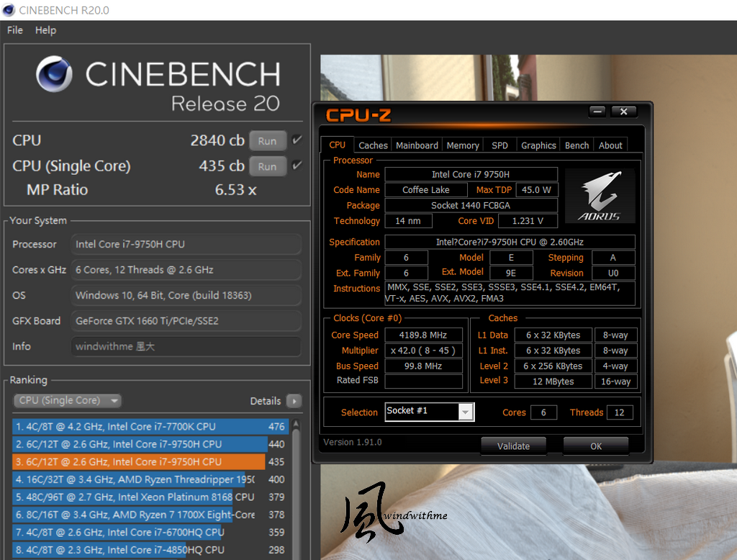This screenshot has height=560, width=737.
Task: Click the Level 2 cache 6 x 256 KBytes
Action: (553, 366)
